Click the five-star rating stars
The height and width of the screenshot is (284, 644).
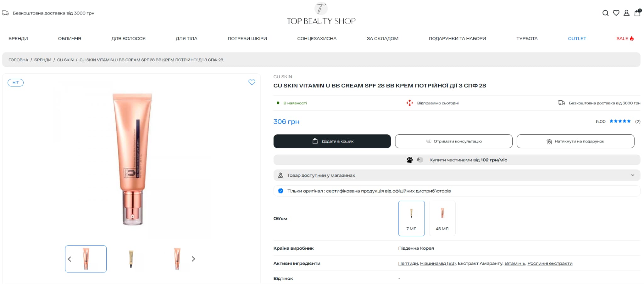point(620,121)
